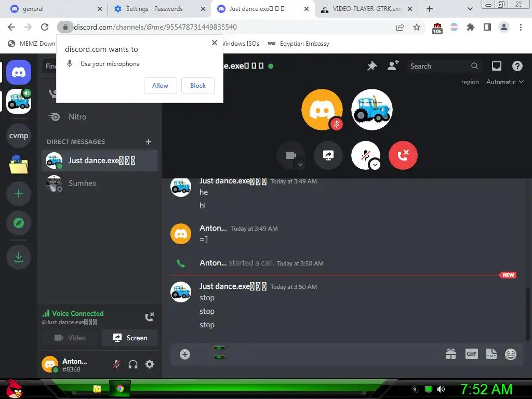Close the microphone permission popup
532x399 pixels.
tap(215, 43)
